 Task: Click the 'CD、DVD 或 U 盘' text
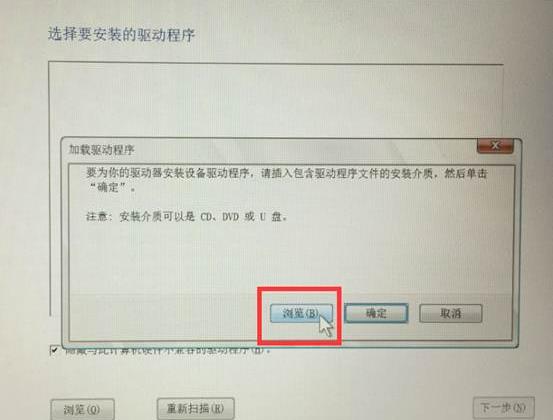click(x=244, y=217)
